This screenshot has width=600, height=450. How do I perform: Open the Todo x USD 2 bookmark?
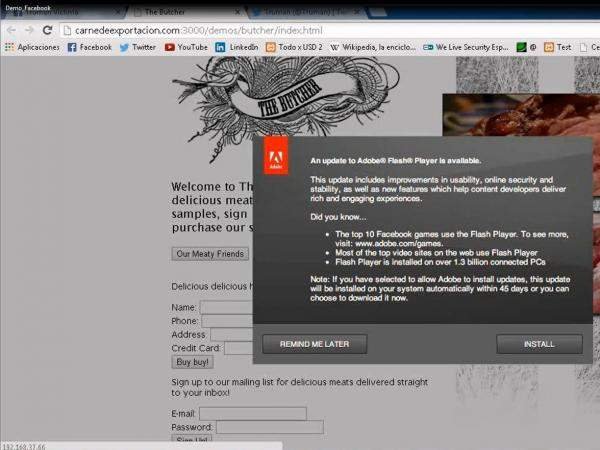[294, 47]
